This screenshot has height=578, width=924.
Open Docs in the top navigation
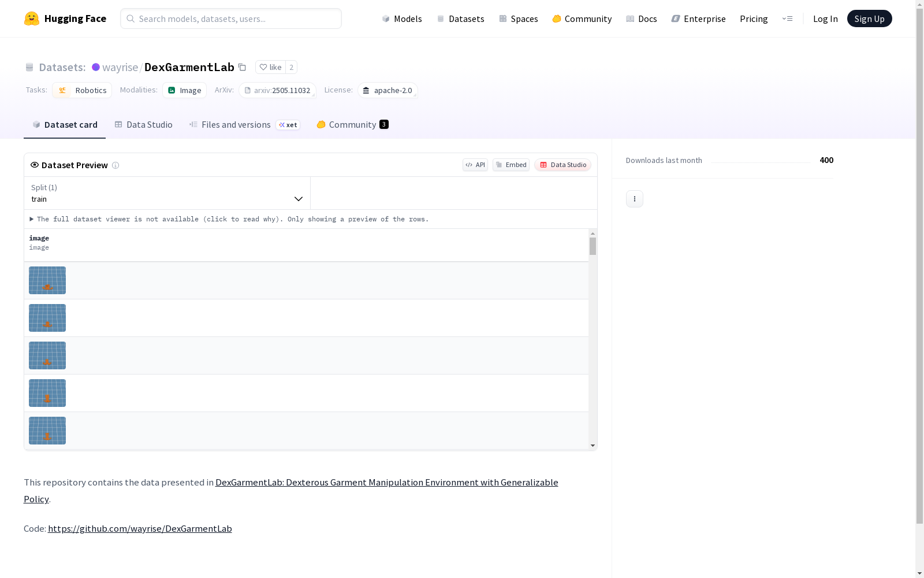(x=642, y=18)
